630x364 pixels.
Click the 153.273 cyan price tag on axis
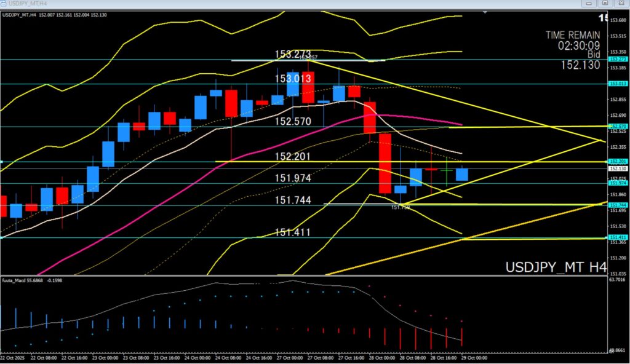coord(616,59)
